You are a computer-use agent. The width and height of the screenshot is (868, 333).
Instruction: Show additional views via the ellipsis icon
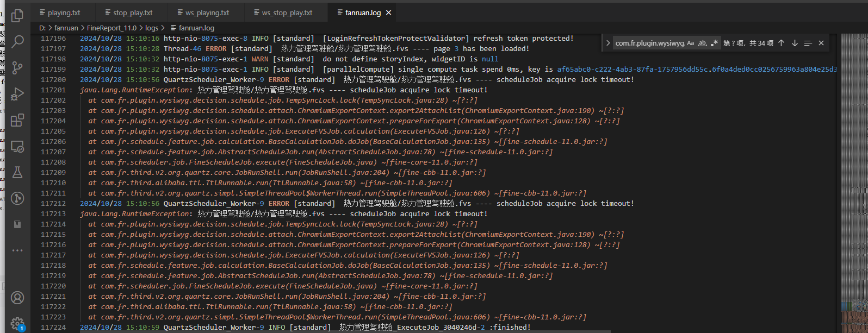tap(17, 250)
